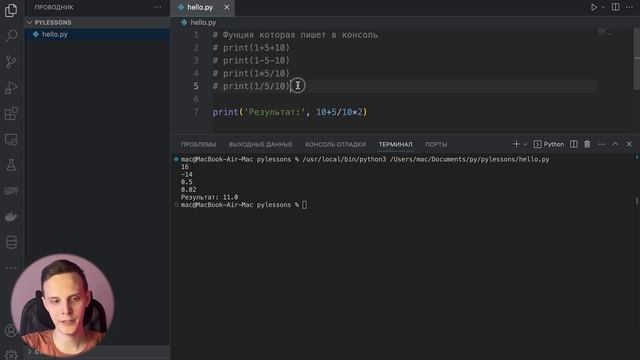Click hello.py in the breadcrumb
Image resolution: width=640 pixels, height=360 pixels.
click(x=203, y=22)
